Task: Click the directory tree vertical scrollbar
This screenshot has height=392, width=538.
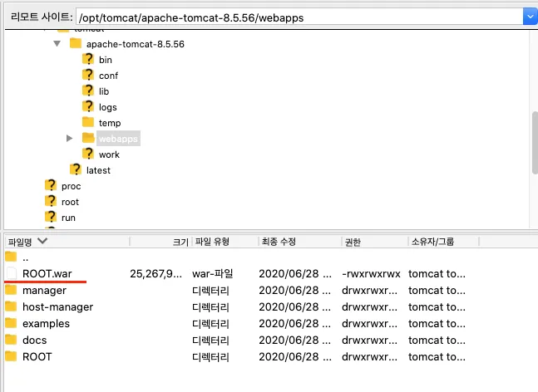Action: 534,141
